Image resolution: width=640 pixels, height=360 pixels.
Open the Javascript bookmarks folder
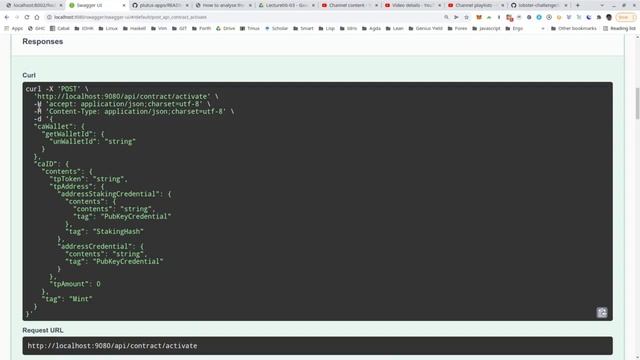(486, 29)
